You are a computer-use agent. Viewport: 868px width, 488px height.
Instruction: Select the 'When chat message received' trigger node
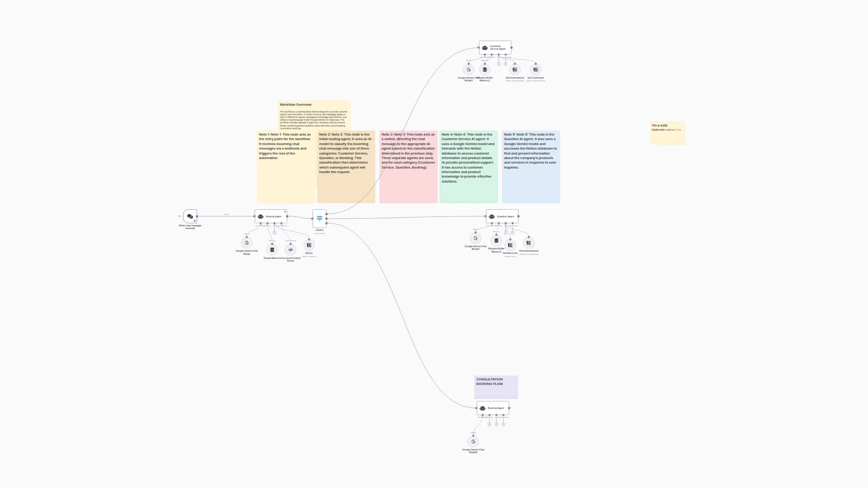pyautogui.click(x=190, y=216)
